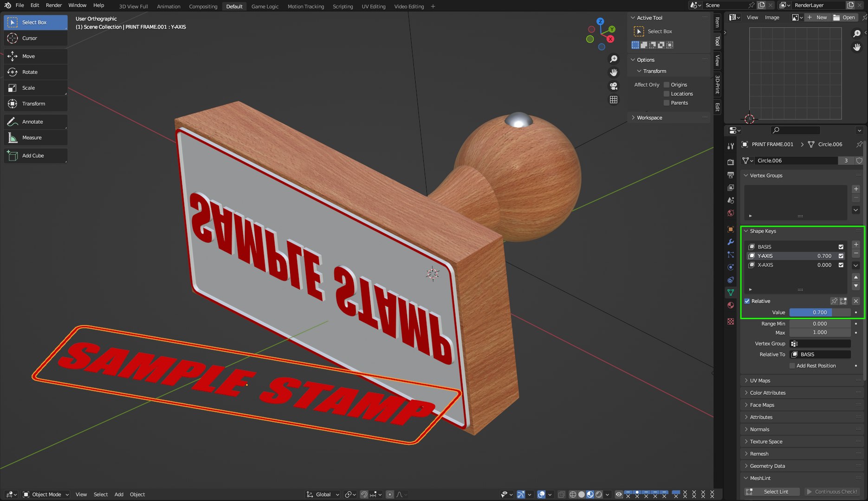Toggle the BASIS shape key checkbox

pos(841,247)
